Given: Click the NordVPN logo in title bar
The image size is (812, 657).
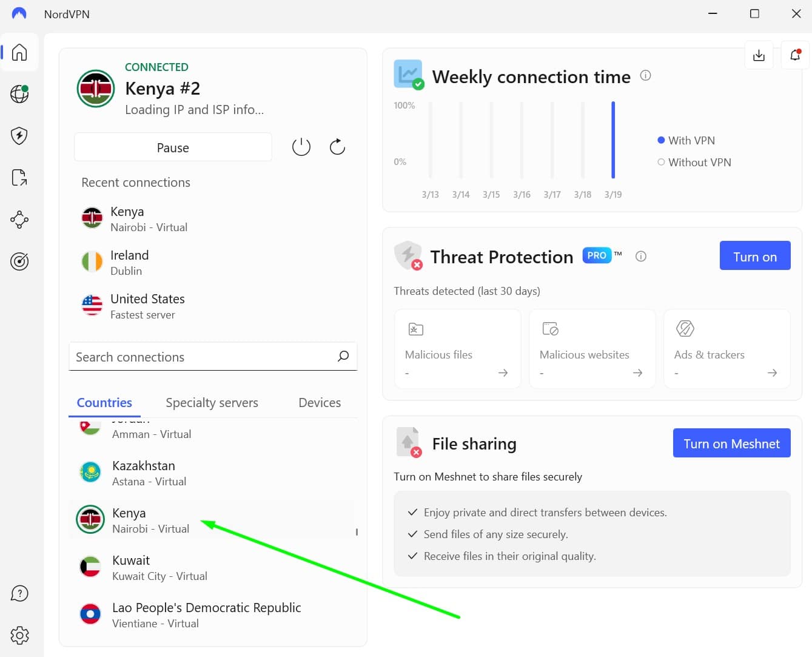Looking at the screenshot, I should (x=19, y=13).
